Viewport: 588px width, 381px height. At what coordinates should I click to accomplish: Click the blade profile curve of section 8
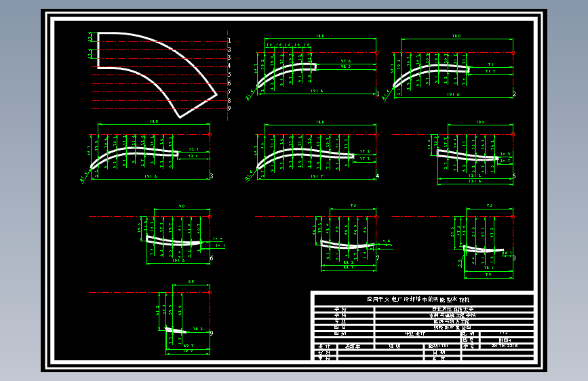pyautogui.click(x=484, y=249)
